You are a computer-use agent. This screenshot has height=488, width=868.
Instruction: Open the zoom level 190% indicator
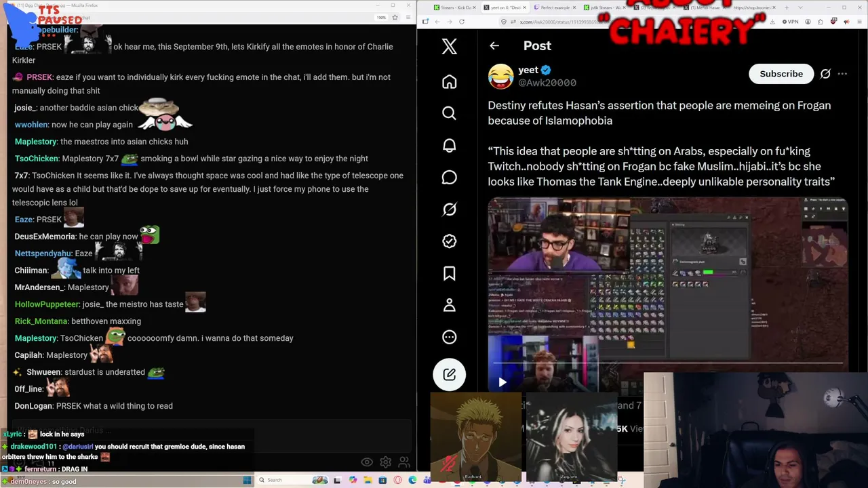(x=381, y=17)
